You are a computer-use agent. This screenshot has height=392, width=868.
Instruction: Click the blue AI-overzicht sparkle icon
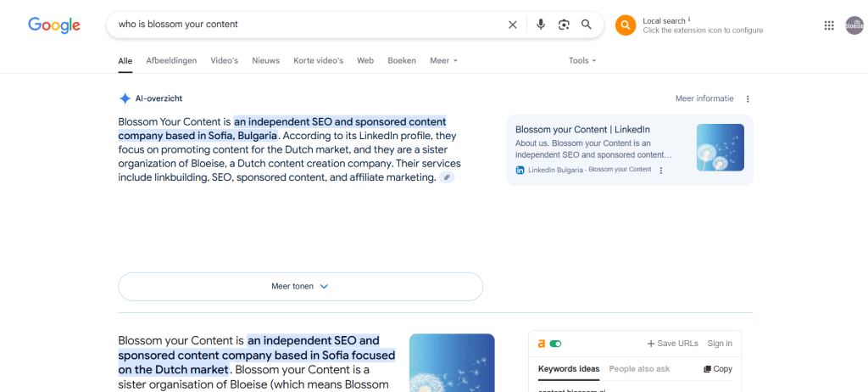[x=125, y=98]
